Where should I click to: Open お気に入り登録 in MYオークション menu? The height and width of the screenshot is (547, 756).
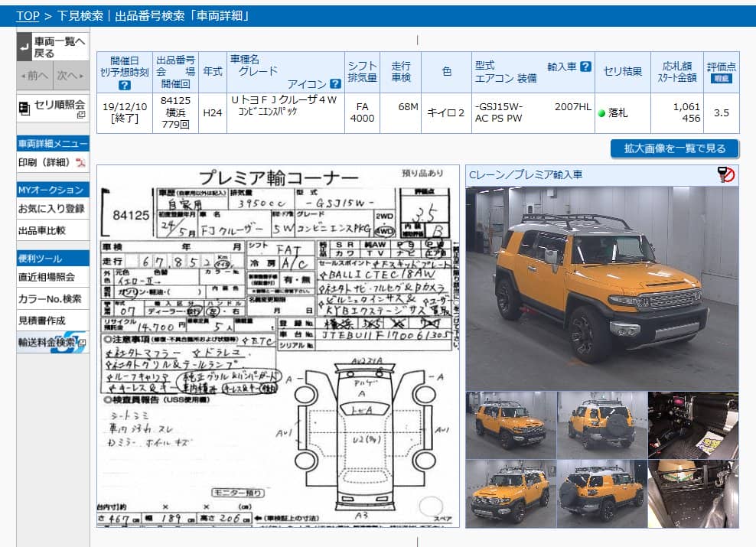click(x=51, y=209)
